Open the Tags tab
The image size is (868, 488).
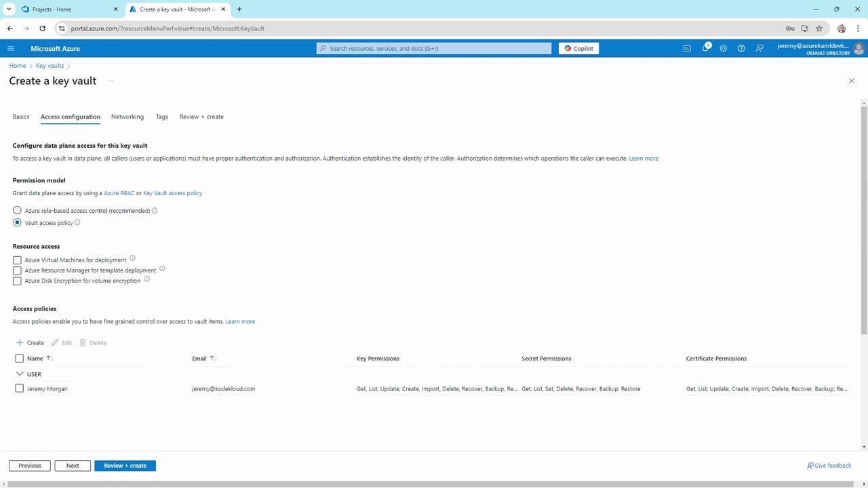(x=161, y=117)
